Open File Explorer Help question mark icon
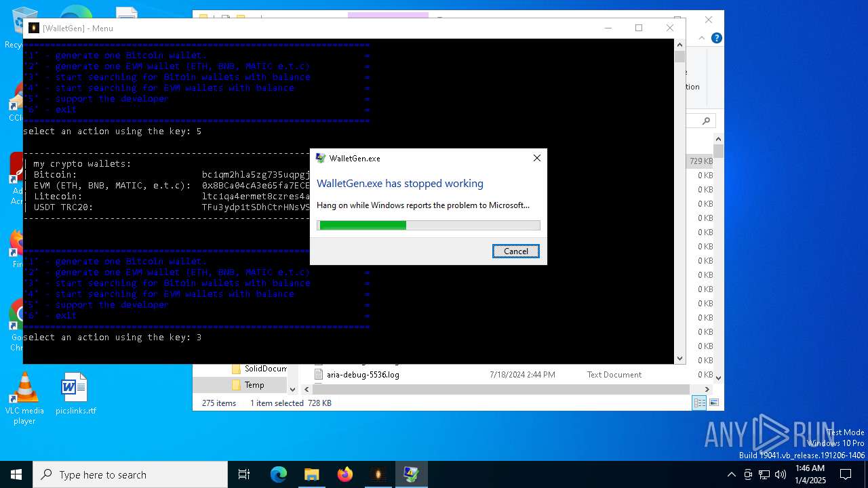 716,38
